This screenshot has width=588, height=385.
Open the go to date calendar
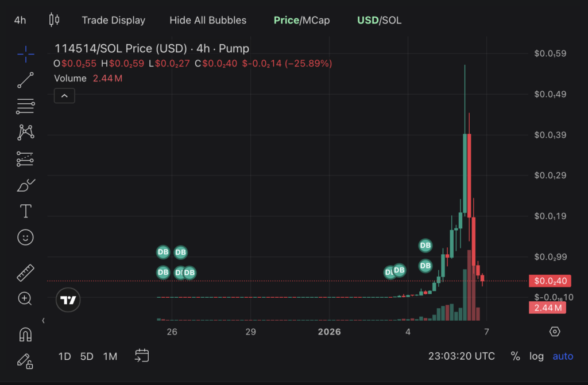click(x=142, y=356)
